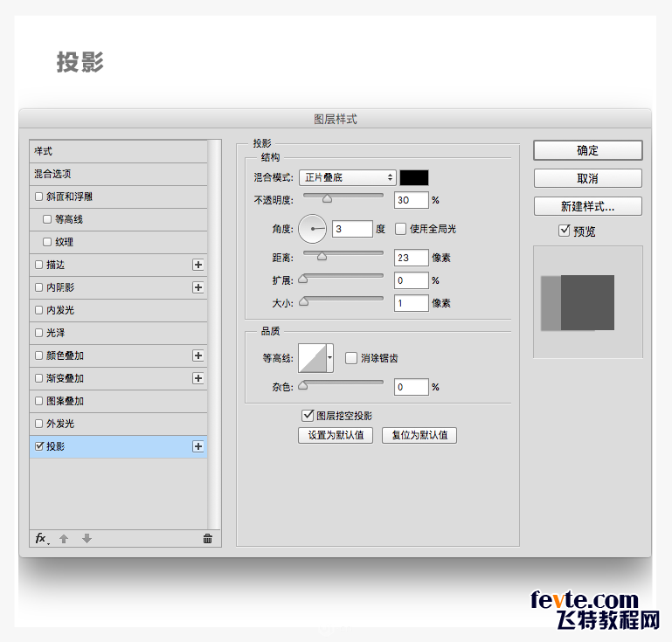Open the 混合模式 正片叠底 dropdown
Screen dimensions: 672x642
click(347, 177)
